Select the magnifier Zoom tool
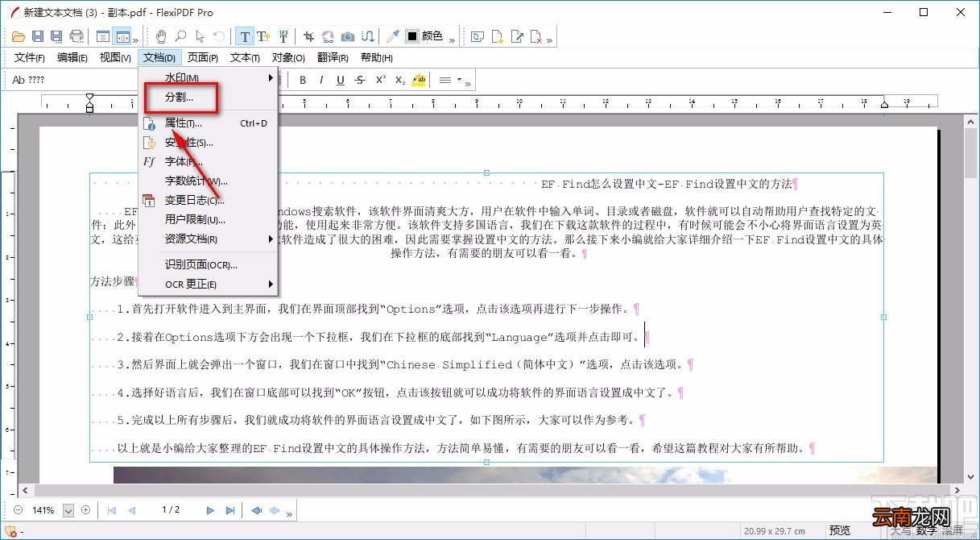This screenshot has height=540, width=980. point(180,36)
